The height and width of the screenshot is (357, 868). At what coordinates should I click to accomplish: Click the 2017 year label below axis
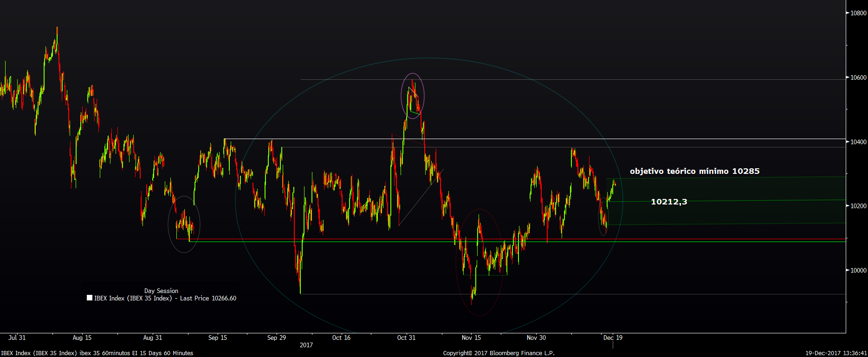pyautogui.click(x=306, y=345)
